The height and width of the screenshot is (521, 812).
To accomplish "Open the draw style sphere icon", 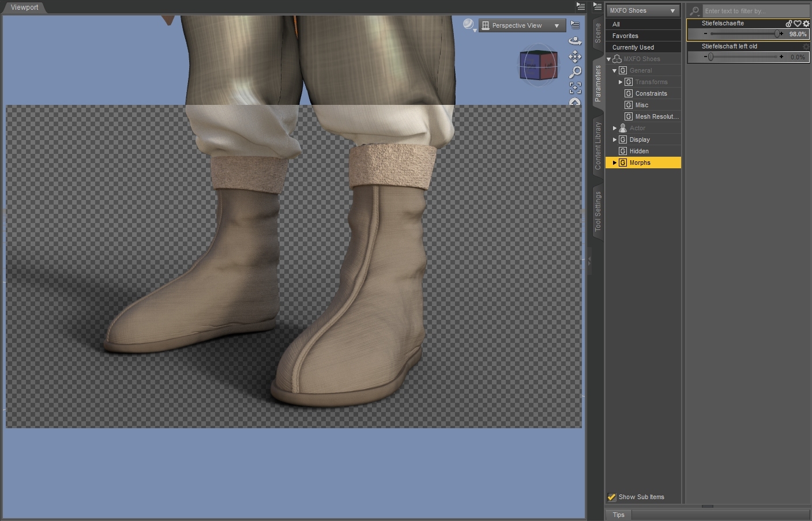I will (468, 24).
